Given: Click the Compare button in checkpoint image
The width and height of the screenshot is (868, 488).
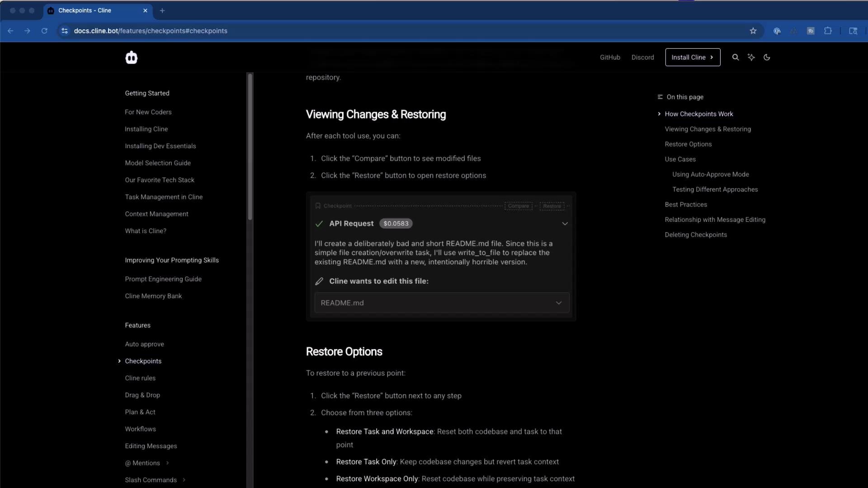Looking at the screenshot, I should tap(518, 206).
